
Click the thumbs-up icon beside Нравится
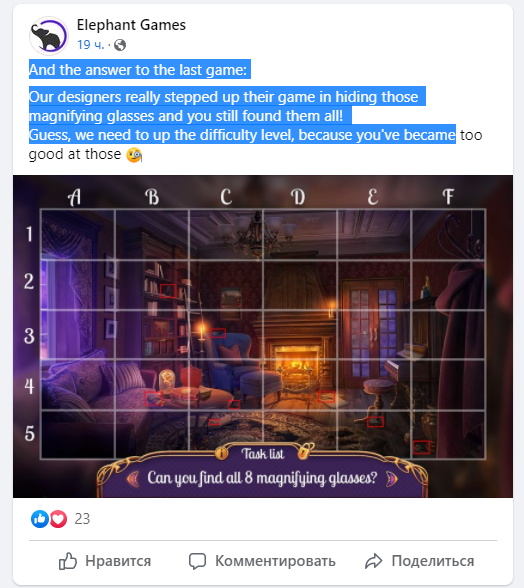[68, 561]
